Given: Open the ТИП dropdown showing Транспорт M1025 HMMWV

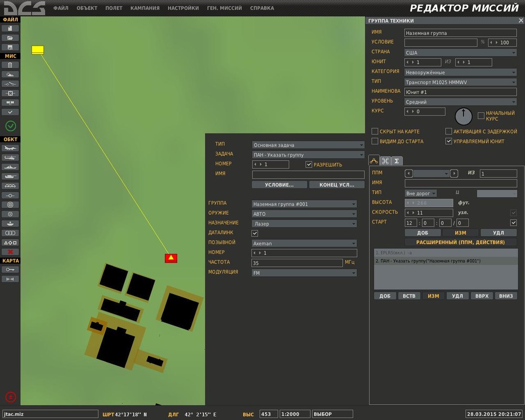Looking at the screenshot, I should coord(460,82).
